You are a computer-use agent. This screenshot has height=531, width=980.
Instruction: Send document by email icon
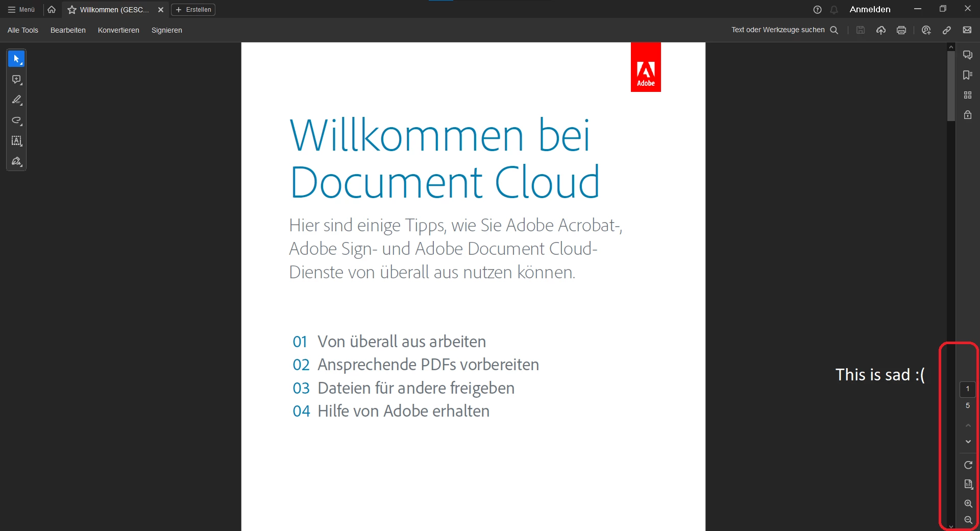[x=967, y=30]
